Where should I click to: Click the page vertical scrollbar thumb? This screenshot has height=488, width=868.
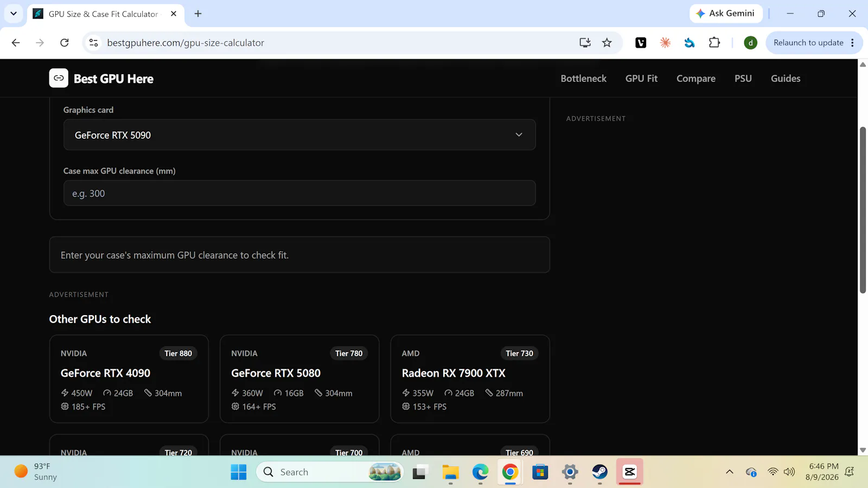tap(863, 210)
